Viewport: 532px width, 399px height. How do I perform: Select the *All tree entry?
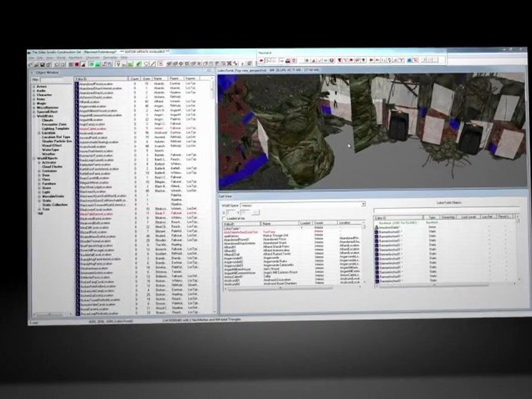point(40,213)
